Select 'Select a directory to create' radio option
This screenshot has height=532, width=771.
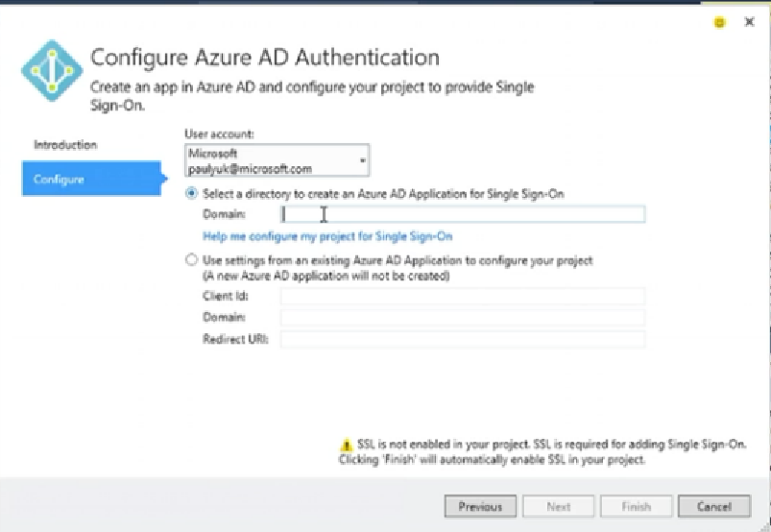(192, 193)
